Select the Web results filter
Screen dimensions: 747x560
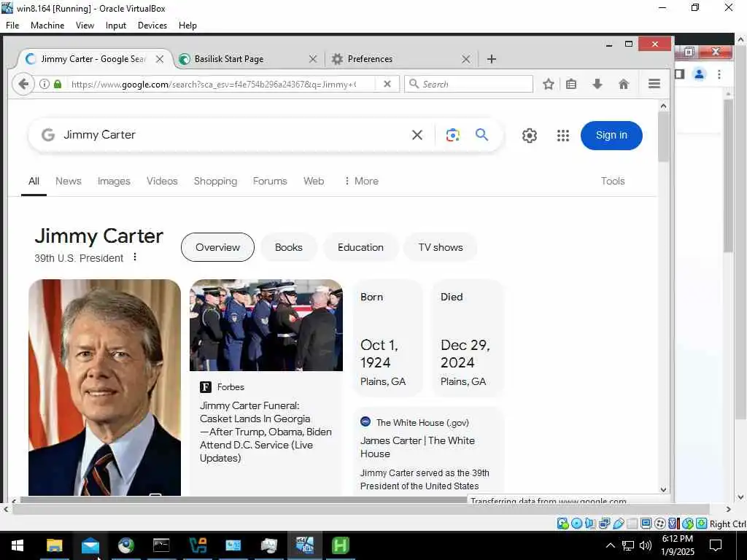point(314,181)
